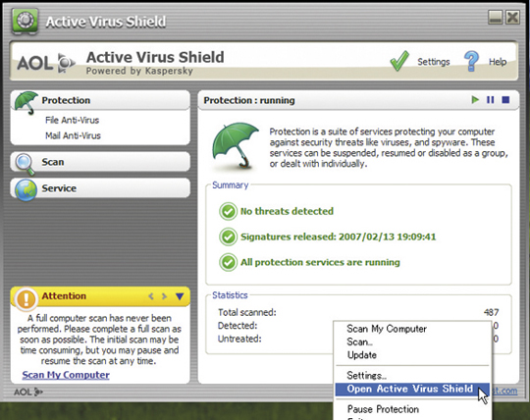Show previous Attention message with left arrow
The width and height of the screenshot is (530, 420).
151,296
